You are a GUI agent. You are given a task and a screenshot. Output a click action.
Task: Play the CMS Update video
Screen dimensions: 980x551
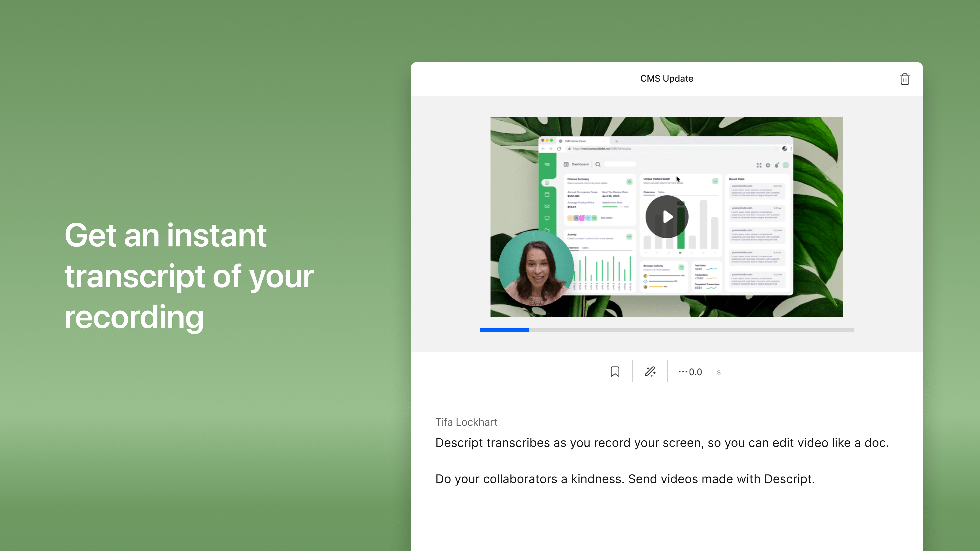click(x=667, y=217)
